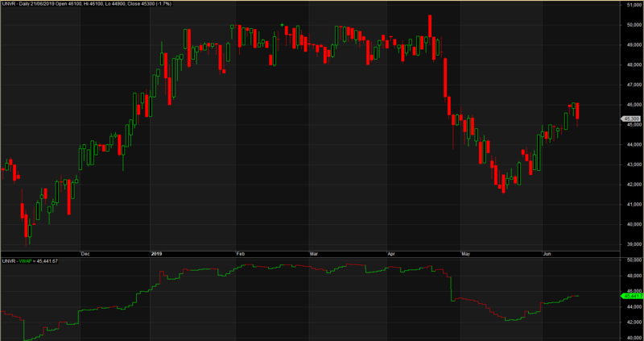Click the Apr month label on time axis
This screenshot has width=644, height=341.
[x=392, y=254]
